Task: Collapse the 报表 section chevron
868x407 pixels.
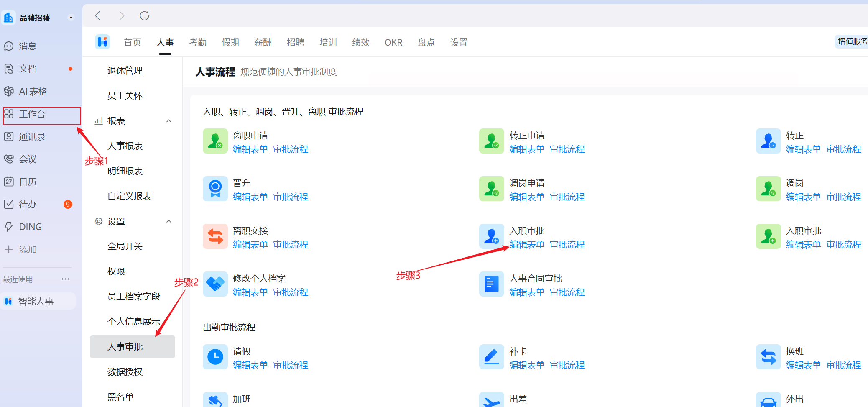Action: point(169,121)
